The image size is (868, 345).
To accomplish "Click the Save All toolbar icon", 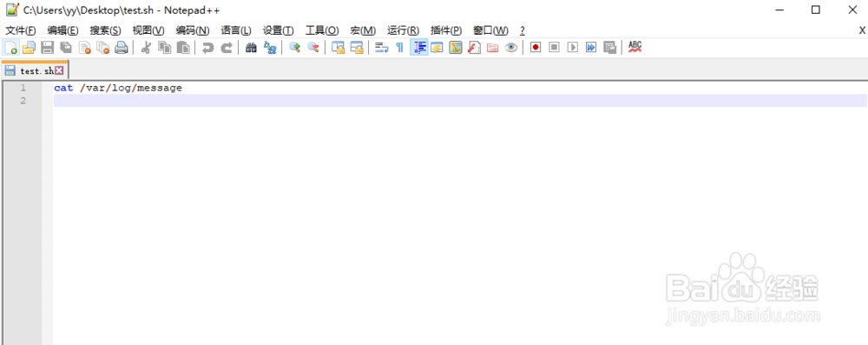I will pos(66,48).
